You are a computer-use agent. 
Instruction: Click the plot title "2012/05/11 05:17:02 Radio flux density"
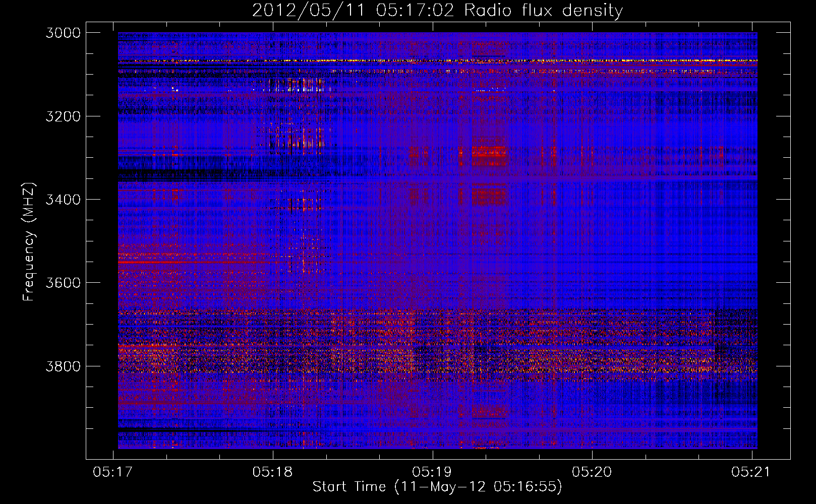[437, 10]
